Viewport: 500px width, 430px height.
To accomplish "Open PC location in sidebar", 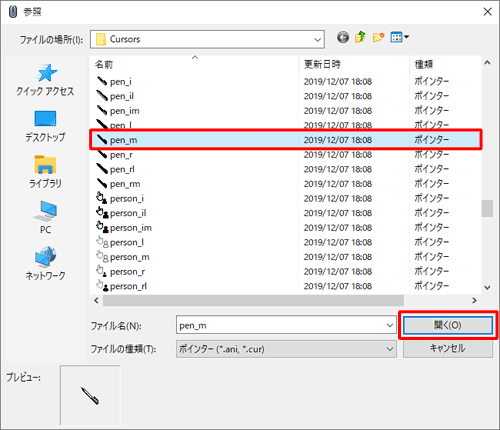I will 45,218.
